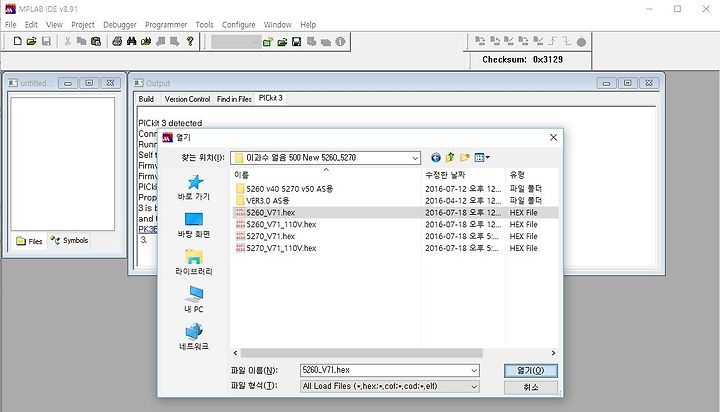
Task: Open the 라이브러리 libraries location
Action: point(194,263)
